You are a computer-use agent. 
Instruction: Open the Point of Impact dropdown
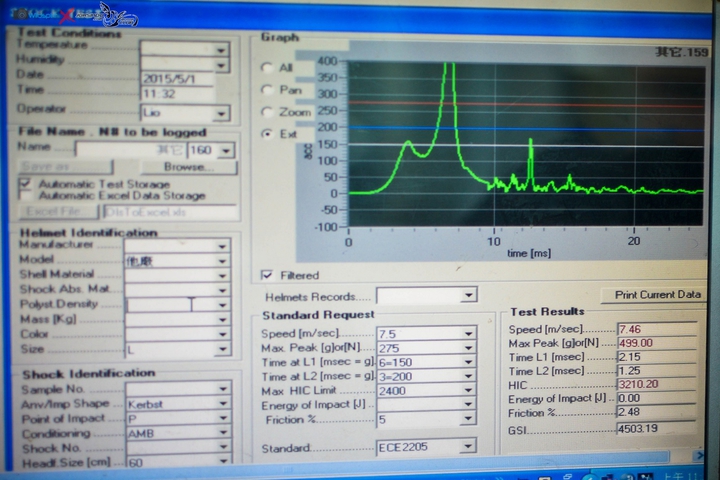[223, 418]
